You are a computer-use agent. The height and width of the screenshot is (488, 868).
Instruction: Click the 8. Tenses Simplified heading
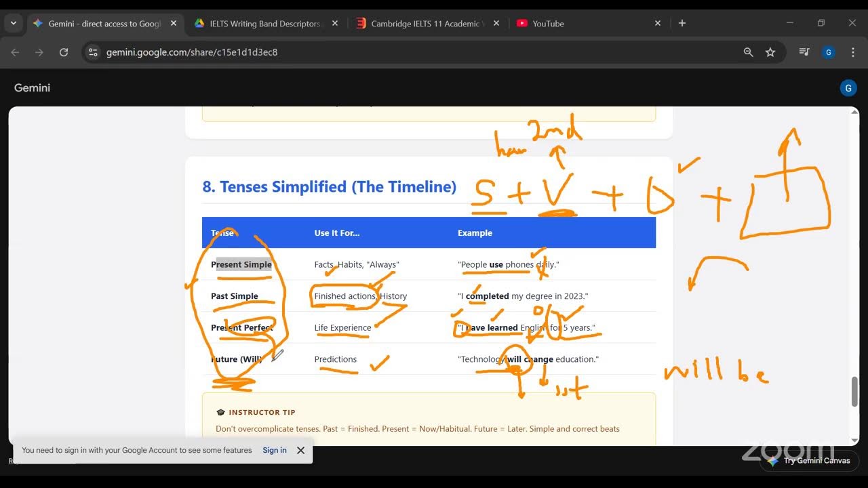[x=329, y=186]
